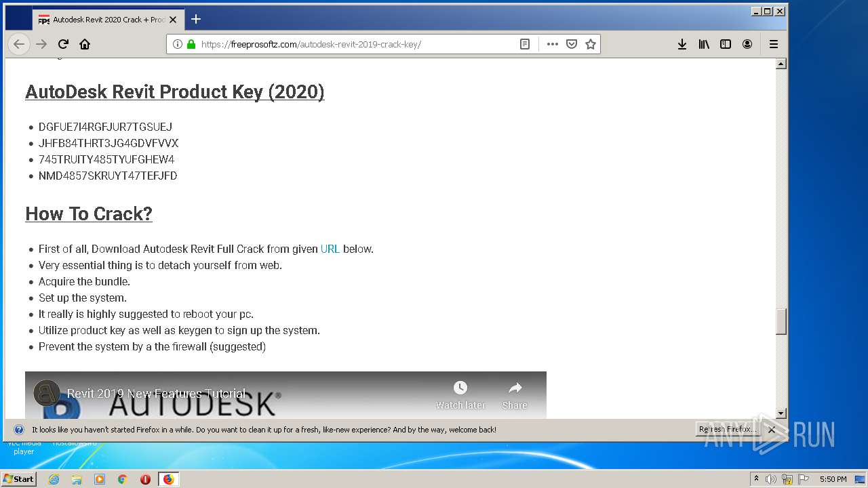Click the network tray icon
The width and height of the screenshot is (868, 488).
(787, 479)
